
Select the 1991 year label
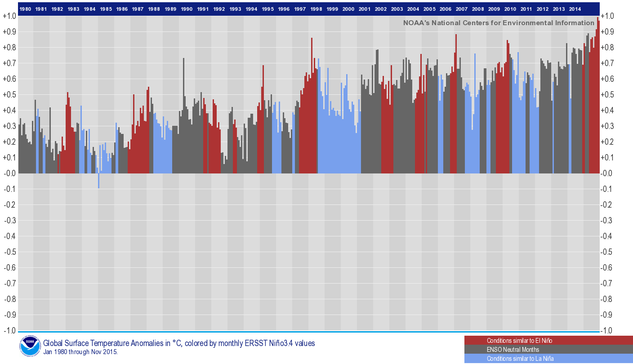[x=203, y=9]
